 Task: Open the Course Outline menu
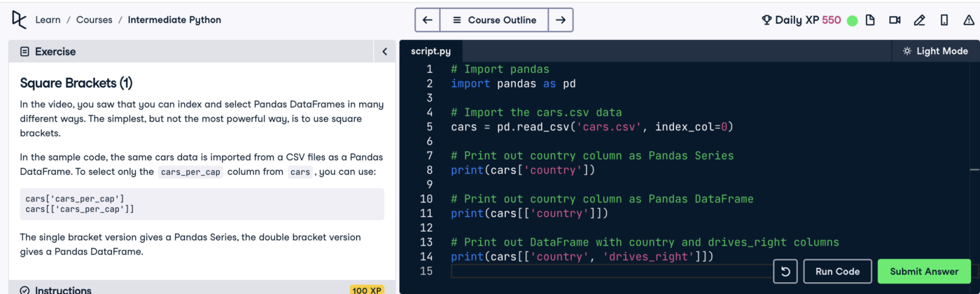494,20
